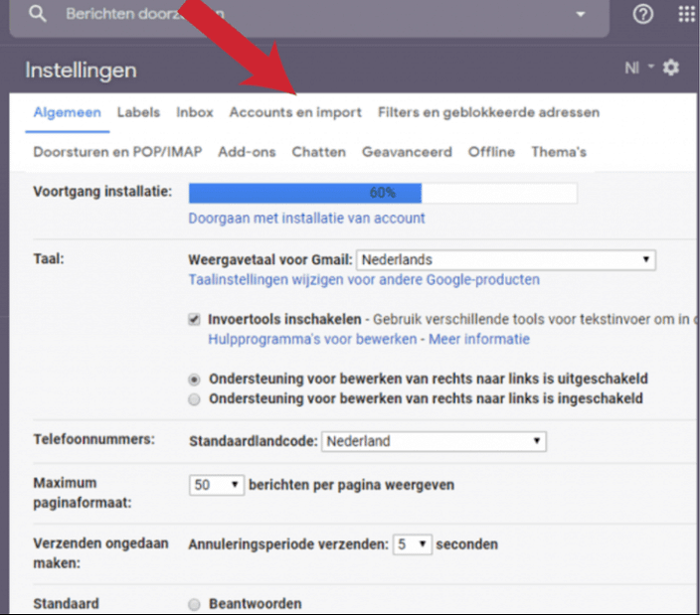Expand the search options arrow
The width and height of the screenshot is (700, 615).
tap(581, 14)
